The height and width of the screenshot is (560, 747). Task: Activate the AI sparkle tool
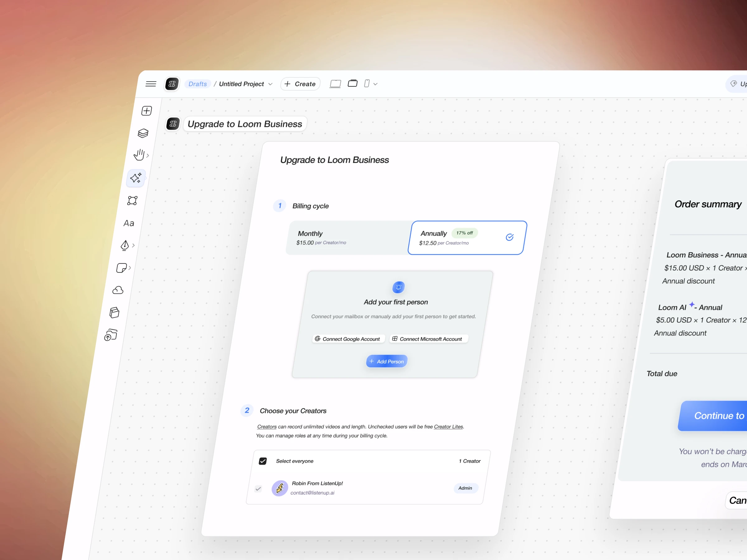coord(136,178)
